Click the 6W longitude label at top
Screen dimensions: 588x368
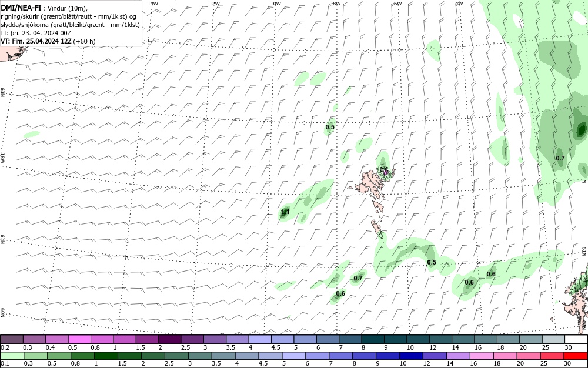(x=398, y=4)
